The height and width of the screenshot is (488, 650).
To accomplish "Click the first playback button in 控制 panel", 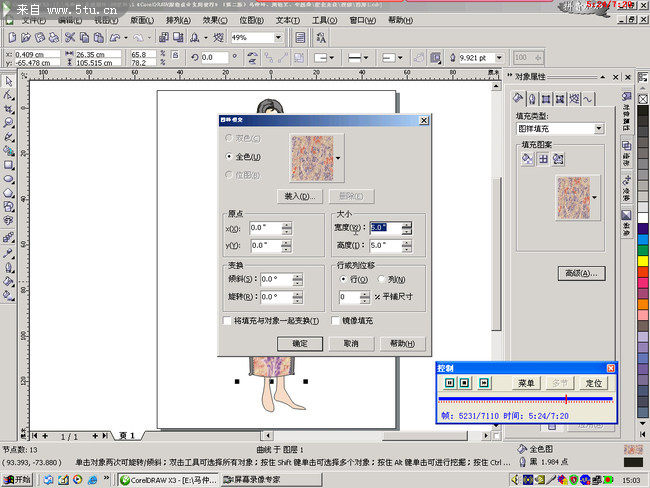I will pos(449,382).
